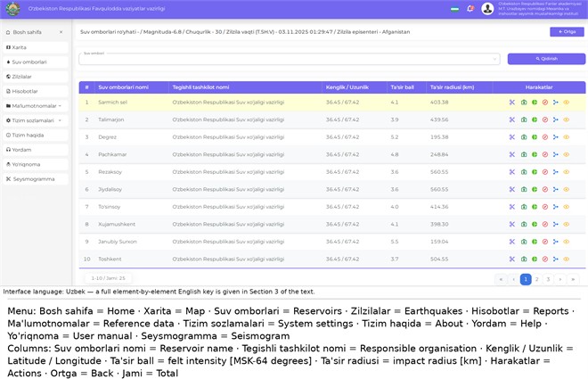Click the orange eye icon for Sarmich sel
Screen dimensions: 588x379
pyautogui.click(x=567, y=102)
